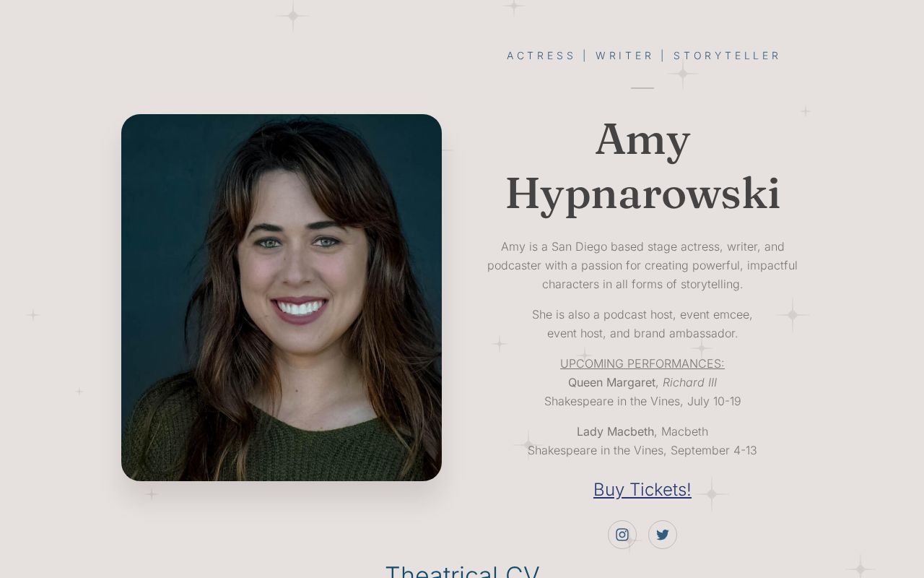The height and width of the screenshot is (578, 924).
Task: Select the WRITER label in the tagline
Action: point(624,56)
